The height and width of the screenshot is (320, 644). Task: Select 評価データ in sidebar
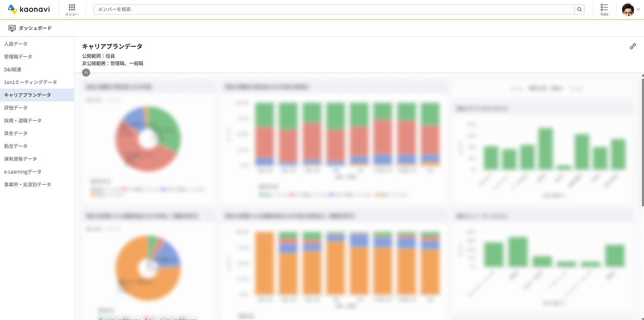pyautogui.click(x=16, y=108)
